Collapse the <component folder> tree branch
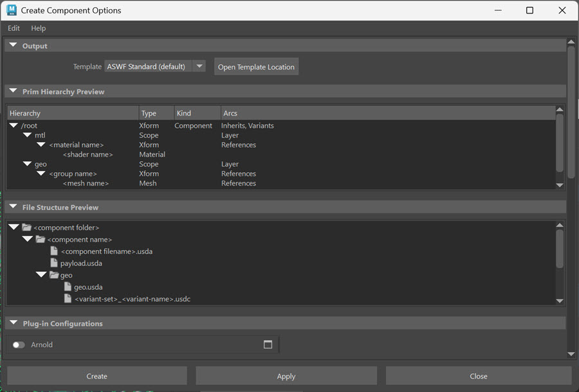This screenshot has height=392, width=579. (x=13, y=227)
